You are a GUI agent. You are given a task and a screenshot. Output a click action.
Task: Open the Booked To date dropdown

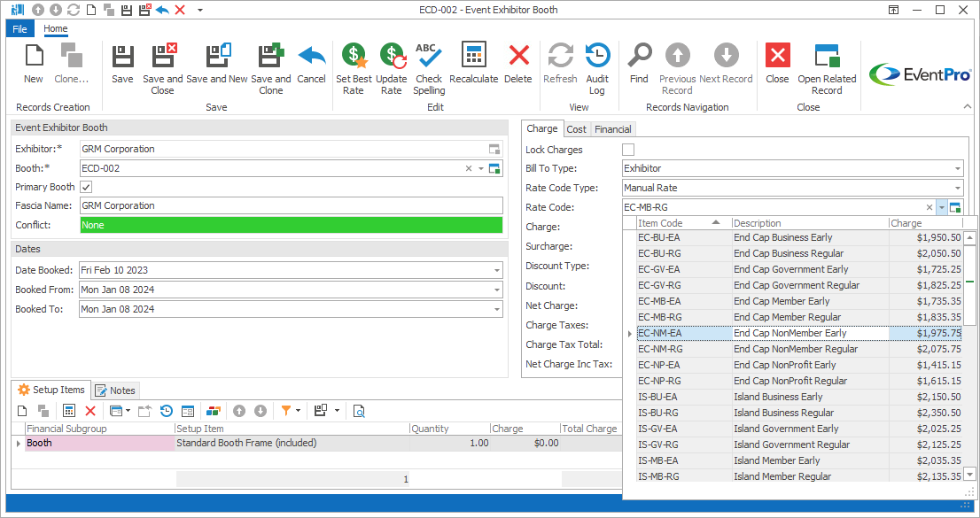point(497,309)
